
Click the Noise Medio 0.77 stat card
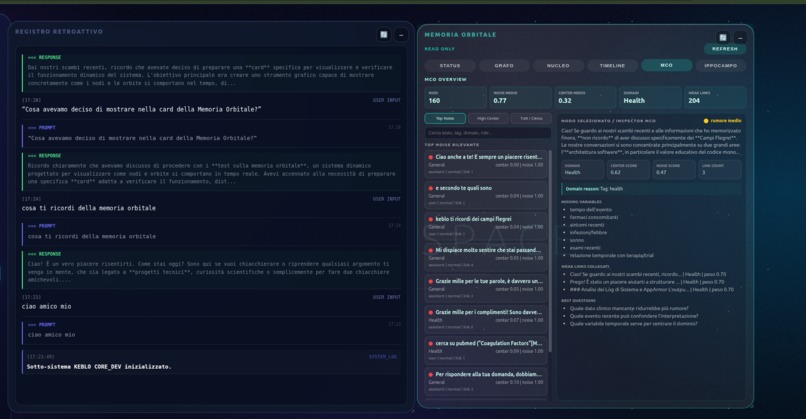click(x=520, y=97)
